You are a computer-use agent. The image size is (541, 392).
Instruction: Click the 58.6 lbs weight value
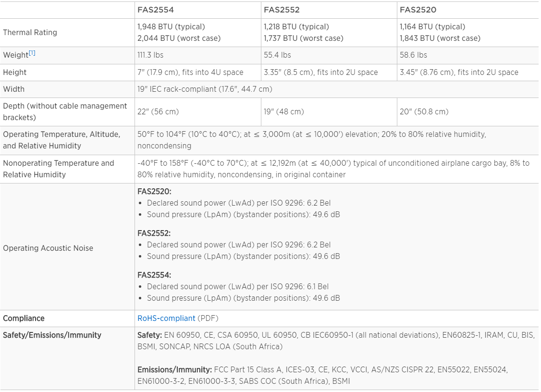click(413, 55)
